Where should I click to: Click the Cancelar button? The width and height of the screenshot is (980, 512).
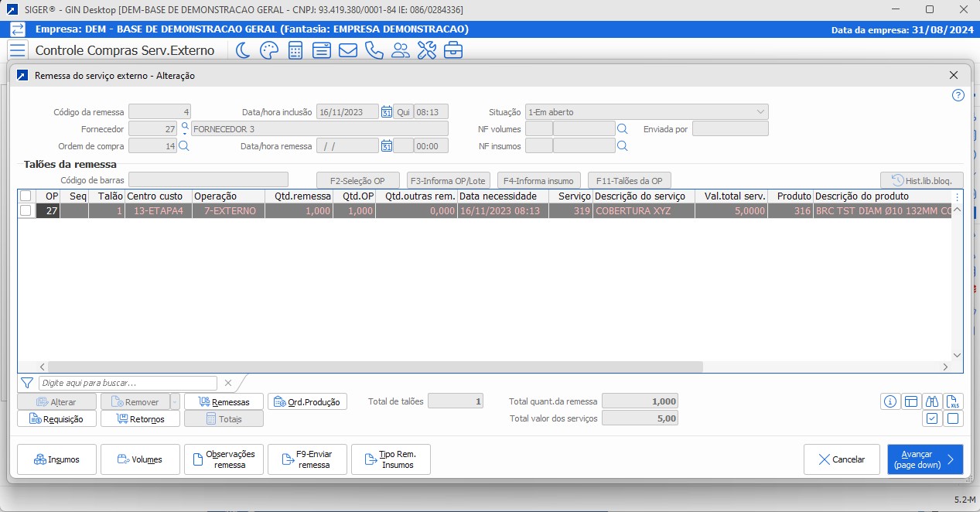pyautogui.click(x=842, y=459)
